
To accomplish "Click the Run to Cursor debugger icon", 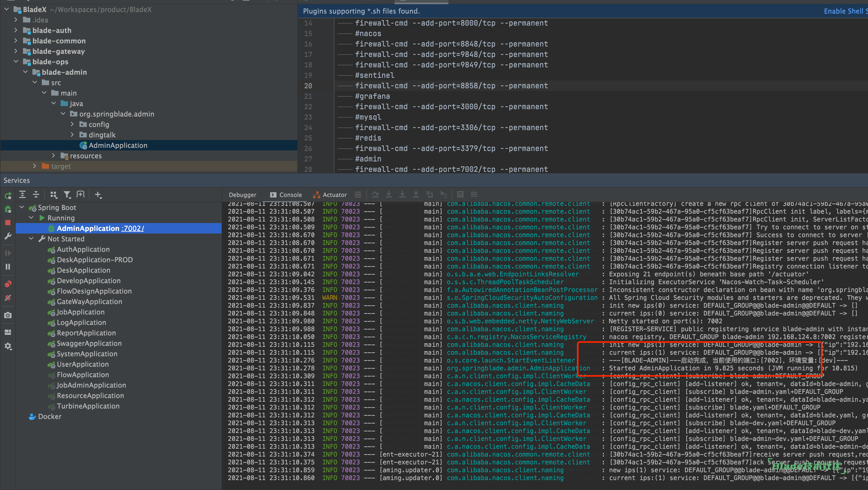I will point(443,195).
